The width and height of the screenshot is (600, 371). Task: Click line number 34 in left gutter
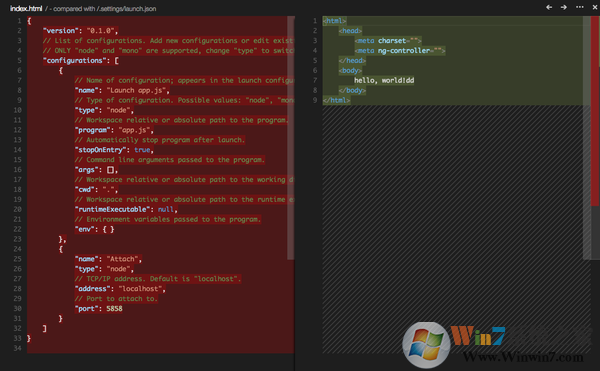[x=17, y=348]
